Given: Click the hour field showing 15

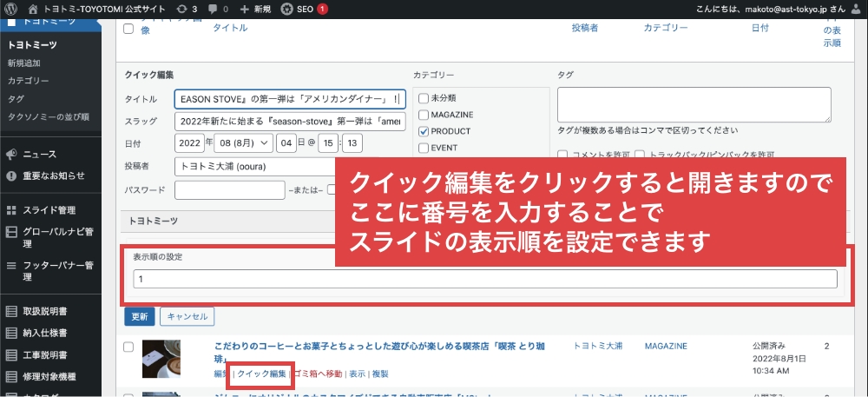Looking at the screenshot, I should pos(328,142).
